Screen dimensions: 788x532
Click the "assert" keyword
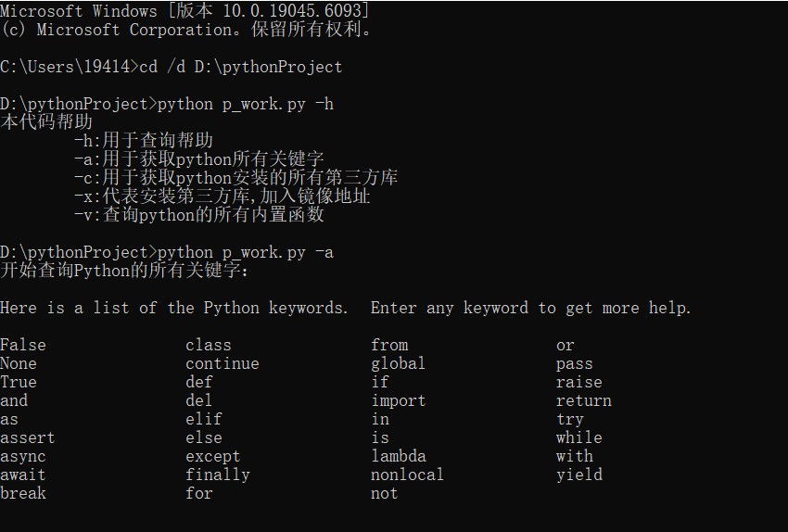click(x=28, y=437)
